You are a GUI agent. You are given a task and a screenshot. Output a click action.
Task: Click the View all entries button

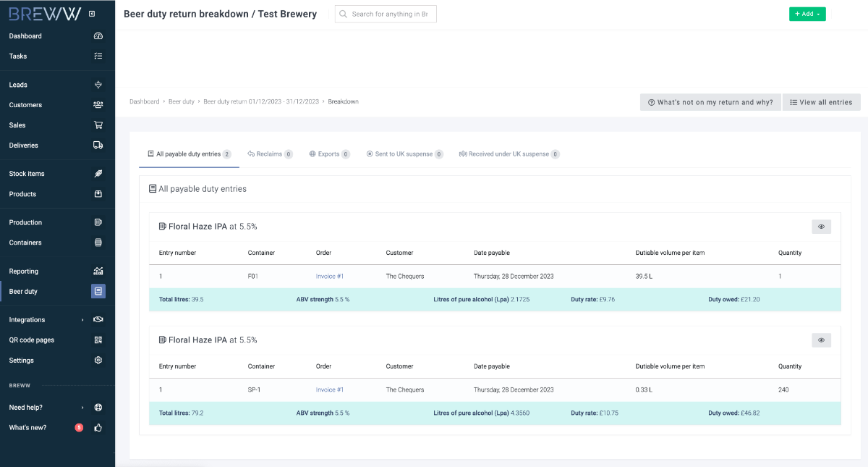(x=821, y=103)
